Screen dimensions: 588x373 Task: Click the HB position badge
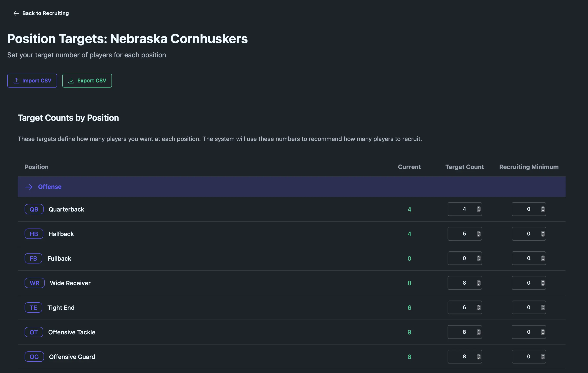[34, 234]
